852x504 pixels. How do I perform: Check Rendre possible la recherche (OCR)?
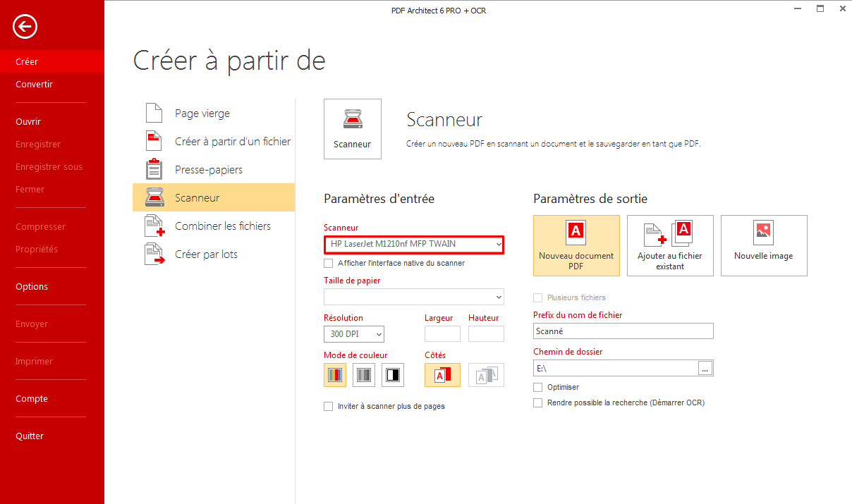click(x=538, y=402)
